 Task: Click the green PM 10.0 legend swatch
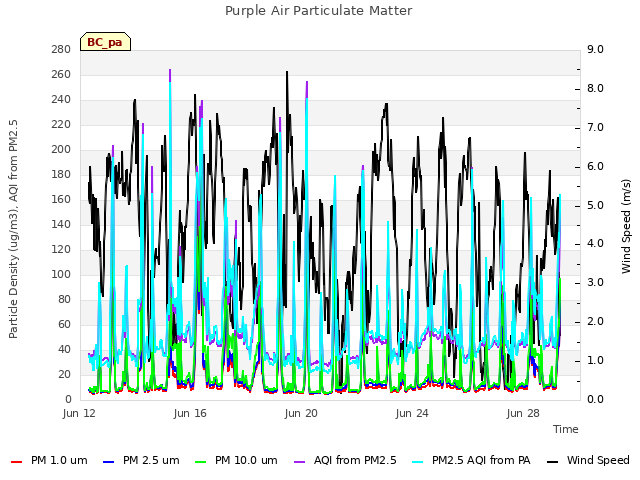pos(200,462)
